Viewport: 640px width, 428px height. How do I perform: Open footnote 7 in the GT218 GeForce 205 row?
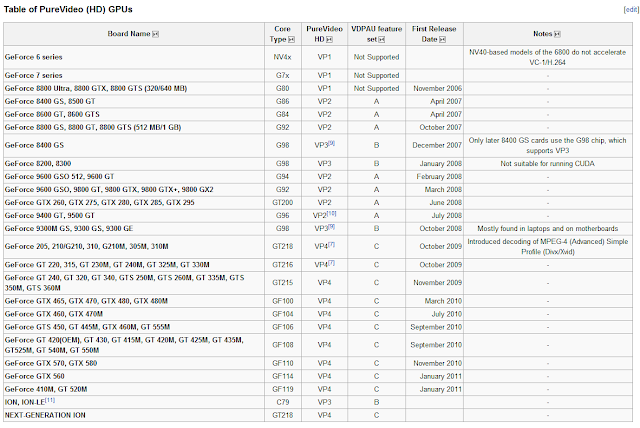click(332, 244)
